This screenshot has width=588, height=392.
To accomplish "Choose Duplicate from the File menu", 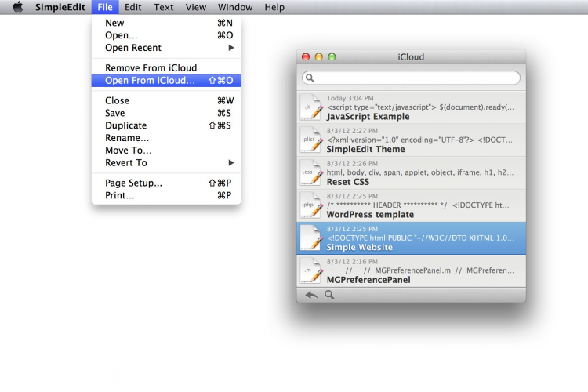I will click(166, 125).
